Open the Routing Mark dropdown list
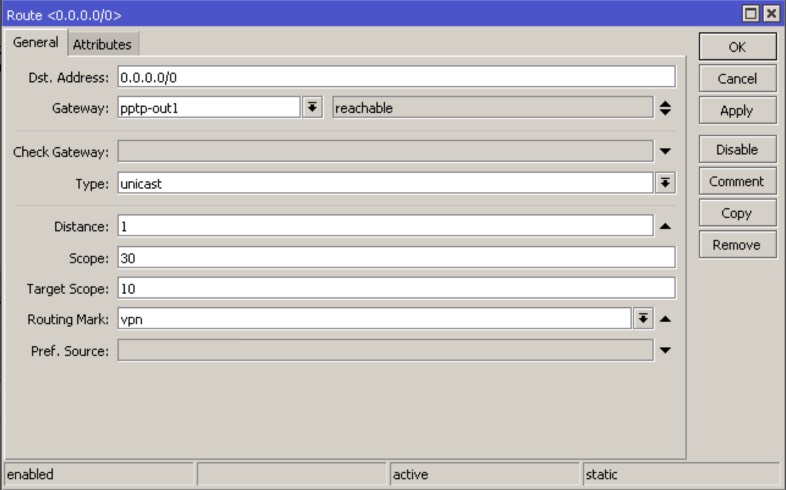 pos(643,319)
